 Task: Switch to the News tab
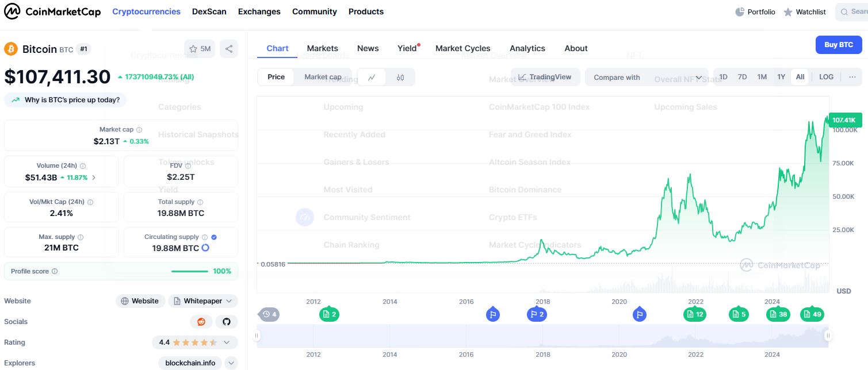(x=368, y=48)
